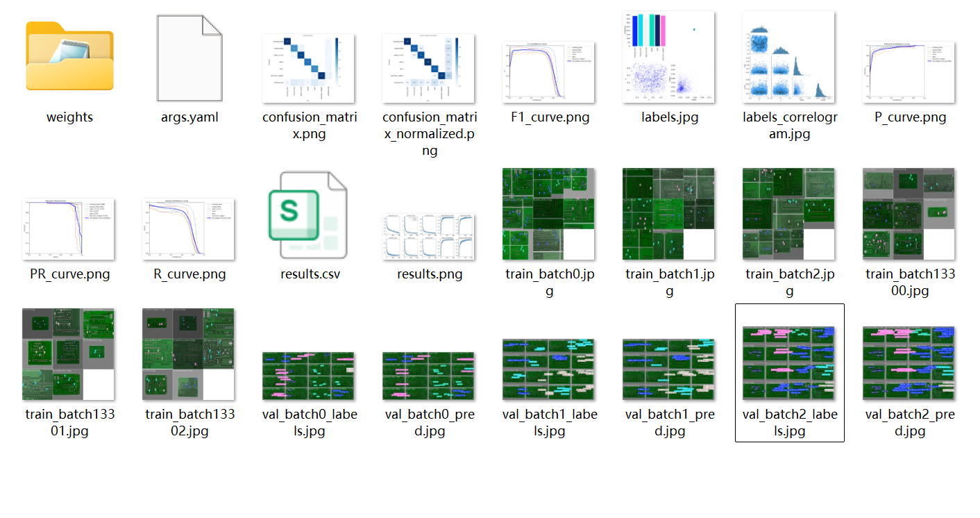
Task: Open the weights folder
Action: click(69, 56)
